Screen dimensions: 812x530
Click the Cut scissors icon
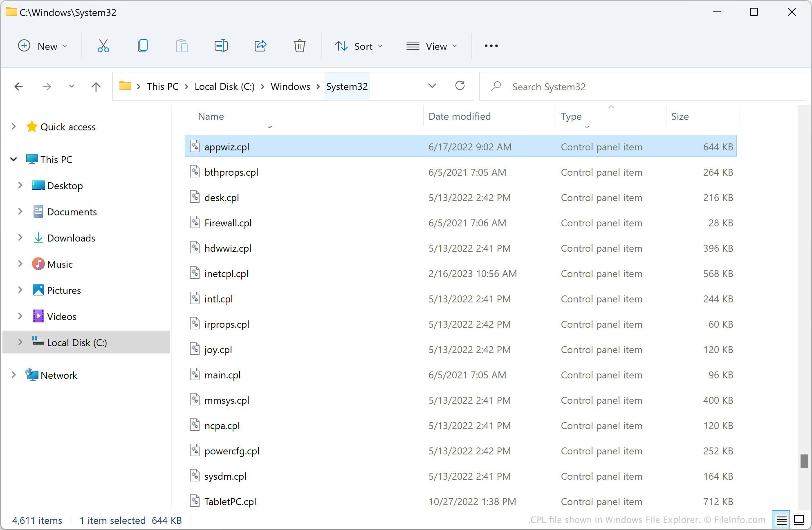pos(103,46)
